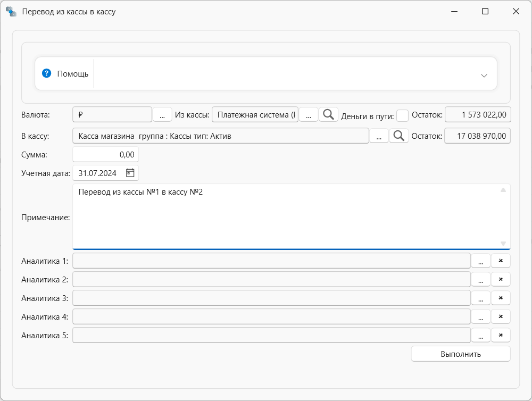Clear Аналитика 2 with x icon
The image size is (532, 401).
point(501,280)
